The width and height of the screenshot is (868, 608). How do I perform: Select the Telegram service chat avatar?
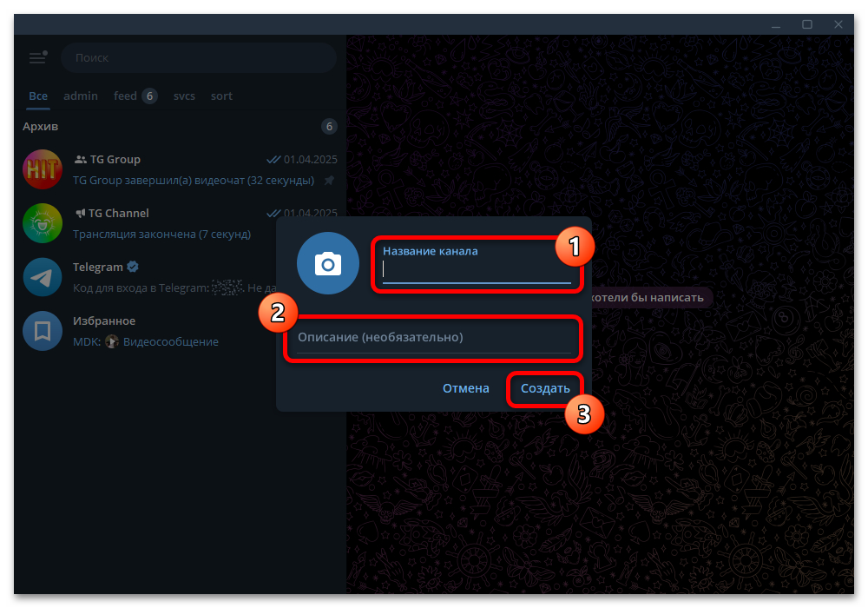(x=43, y=277)
